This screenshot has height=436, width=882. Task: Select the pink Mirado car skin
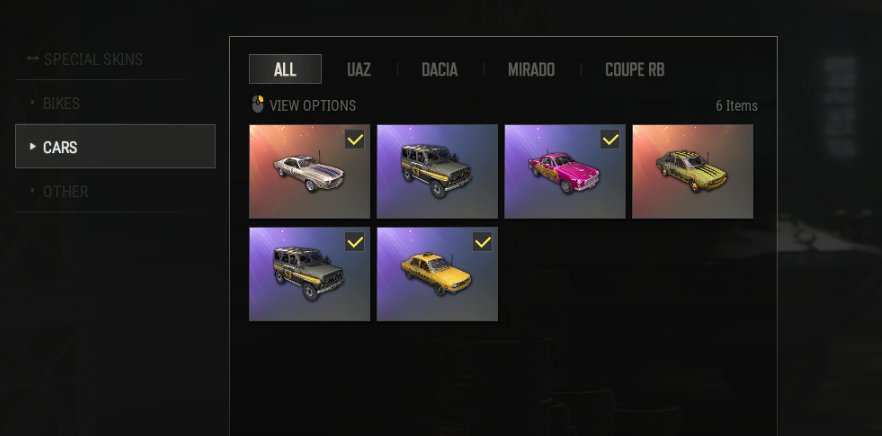pos(565,171)
